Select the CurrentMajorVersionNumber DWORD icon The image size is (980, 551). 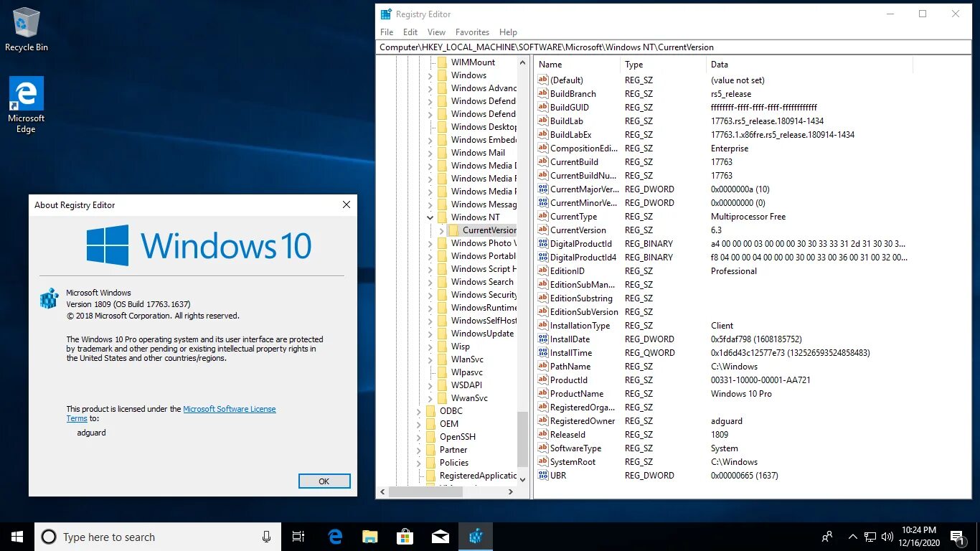point(543,189)
